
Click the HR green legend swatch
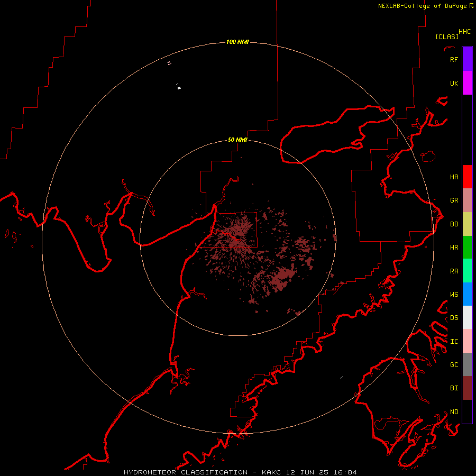(x=467, y=247)
